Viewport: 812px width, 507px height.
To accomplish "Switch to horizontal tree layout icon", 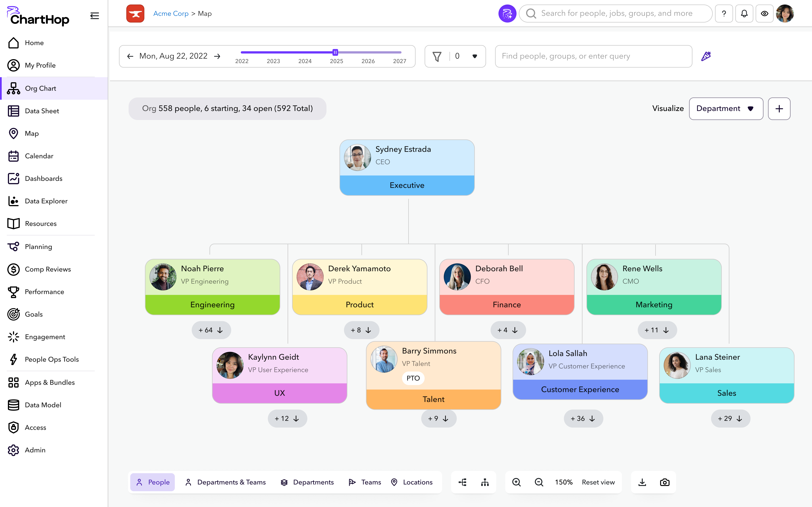I will coord(462,482).
